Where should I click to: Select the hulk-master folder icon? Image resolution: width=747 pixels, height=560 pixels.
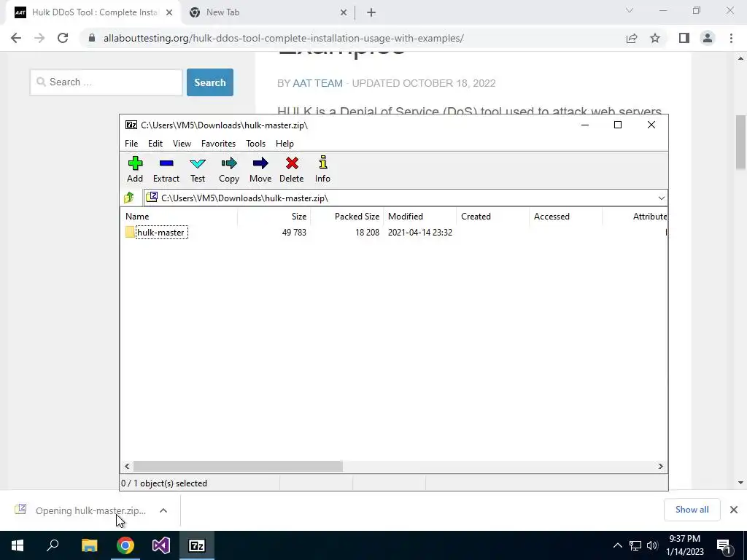tap(130, 233)
